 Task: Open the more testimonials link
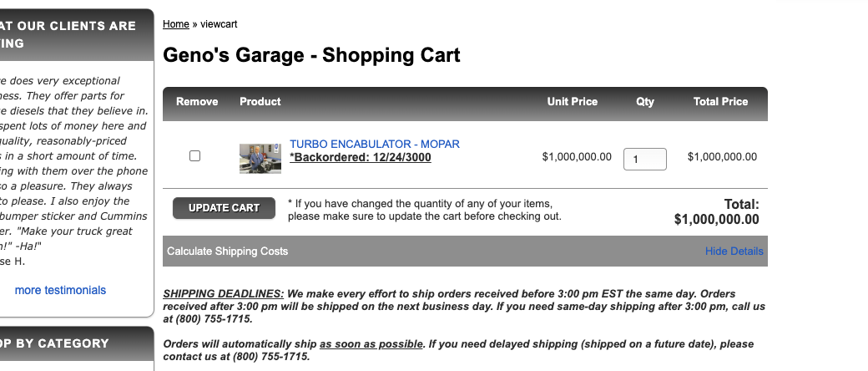click(x=60, y=291)
